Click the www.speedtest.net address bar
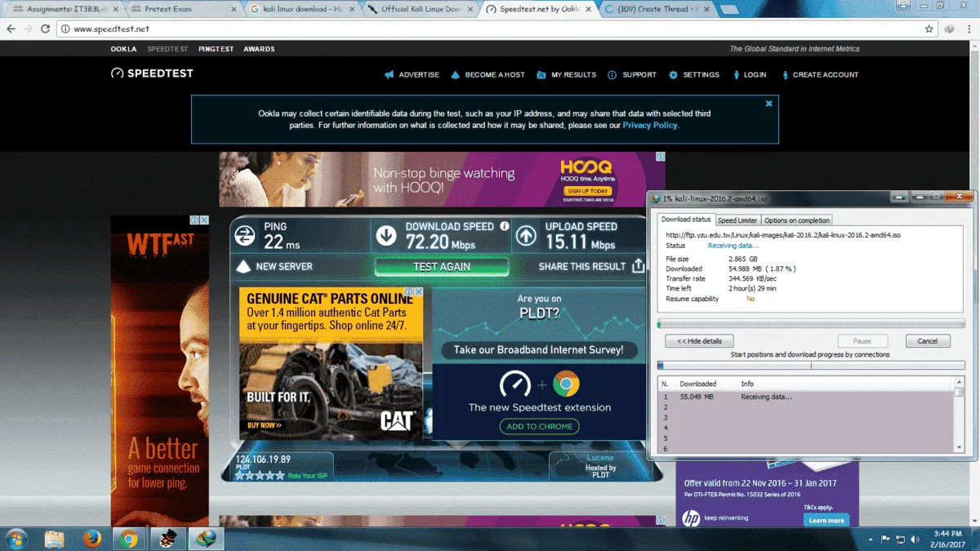The image size is (980, 551). coord(490,29)
